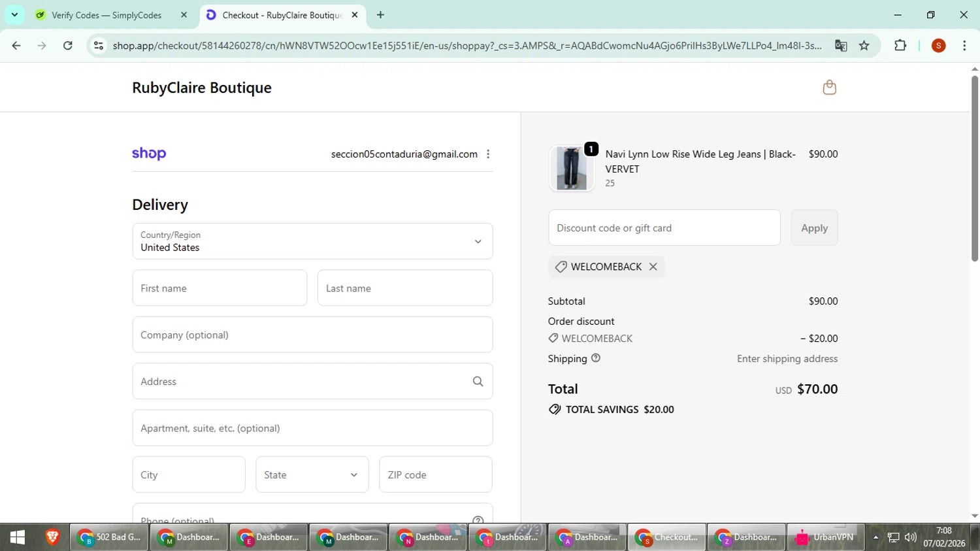The image size is (980, 551).
Task: Focus the Last name field
Action: click(x=405, y=288)
